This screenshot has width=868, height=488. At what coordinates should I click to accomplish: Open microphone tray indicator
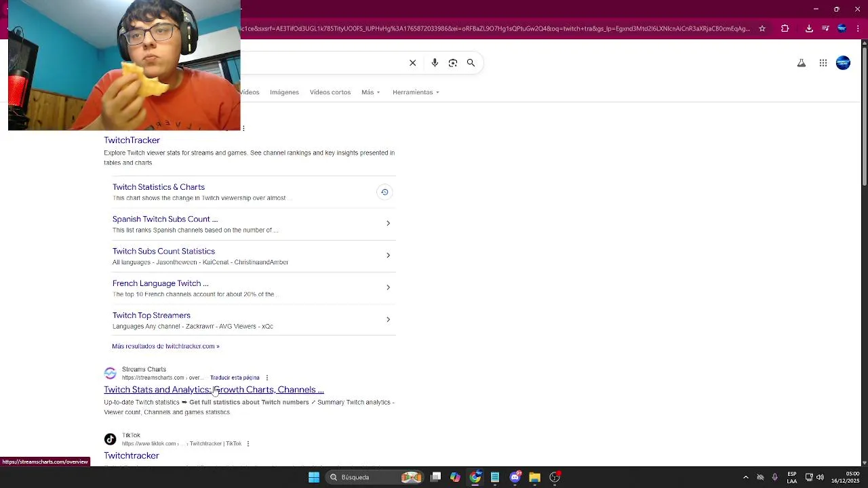pos(774,477)
